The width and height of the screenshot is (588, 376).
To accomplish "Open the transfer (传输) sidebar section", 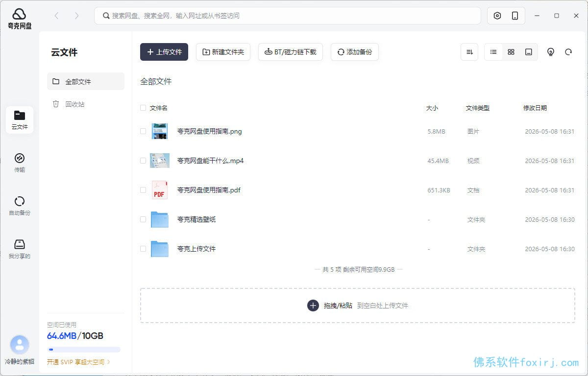I will 20,163.
